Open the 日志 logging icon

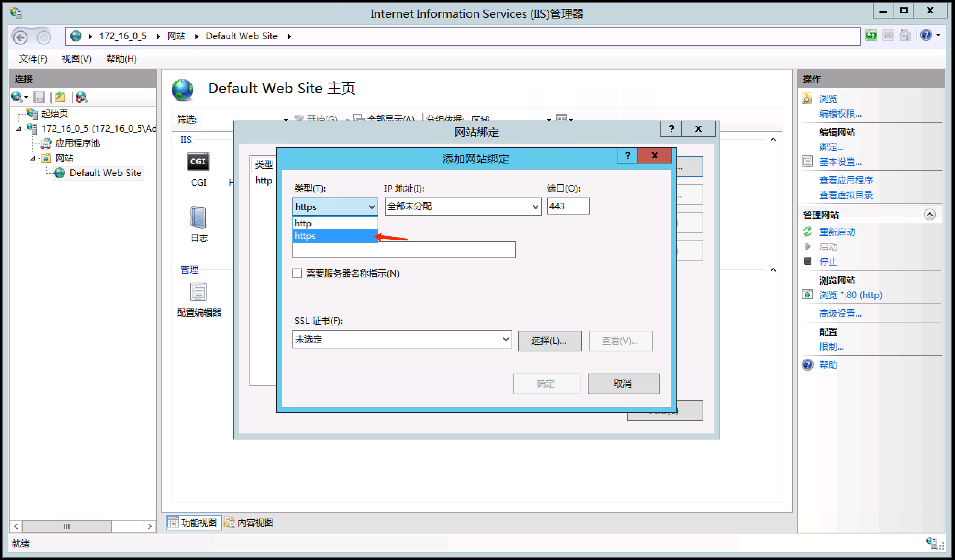pos(198,218)
